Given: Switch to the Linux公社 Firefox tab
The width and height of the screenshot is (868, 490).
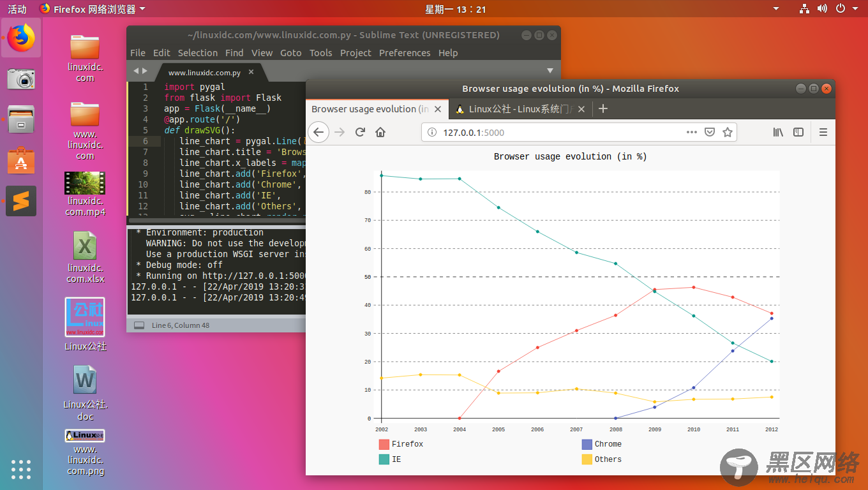Looking at the screenshot, I should tap(520, 109).
